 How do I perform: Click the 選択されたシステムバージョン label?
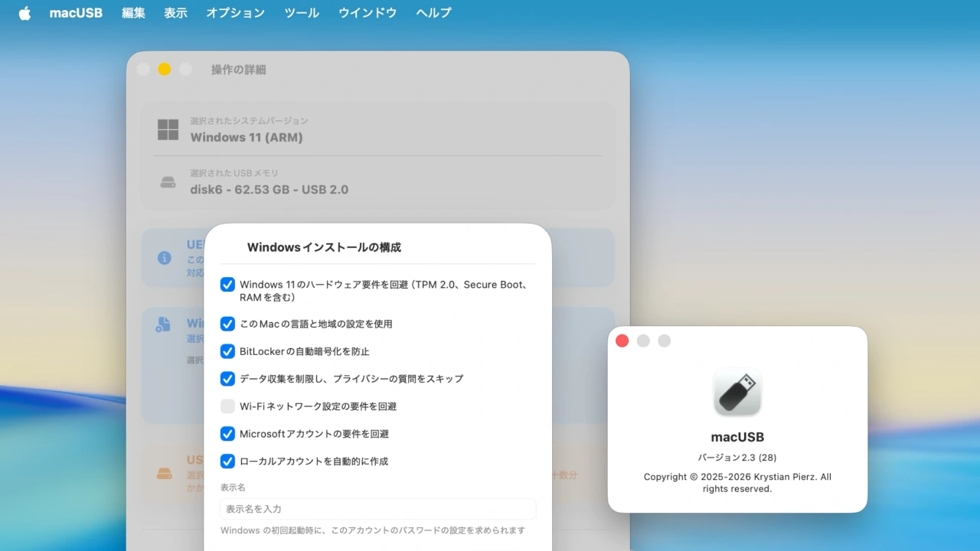tap(250, 121)
